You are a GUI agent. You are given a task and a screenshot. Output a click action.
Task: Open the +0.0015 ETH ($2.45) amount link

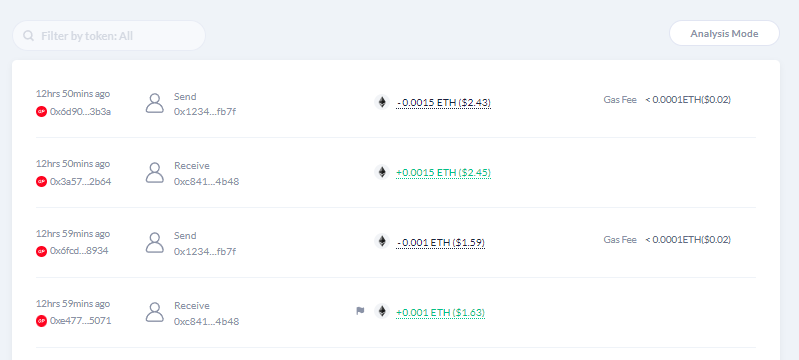coord(443,172)
